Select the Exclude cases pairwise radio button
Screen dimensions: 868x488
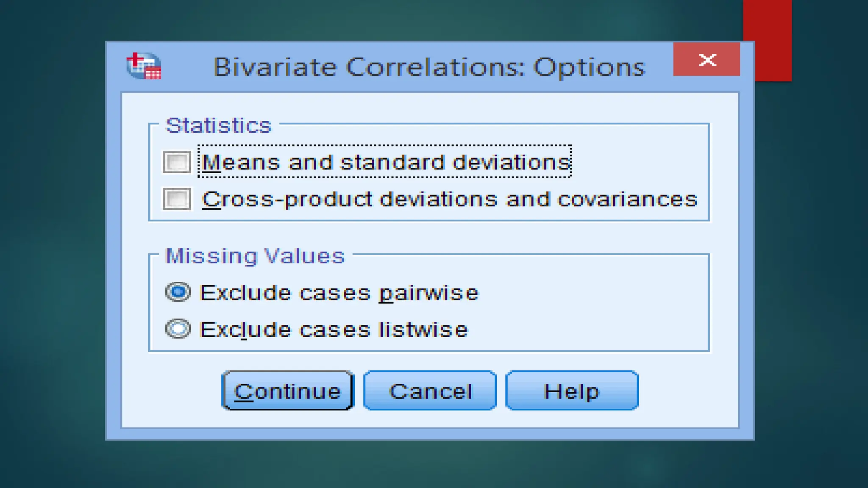pos(178,292)
